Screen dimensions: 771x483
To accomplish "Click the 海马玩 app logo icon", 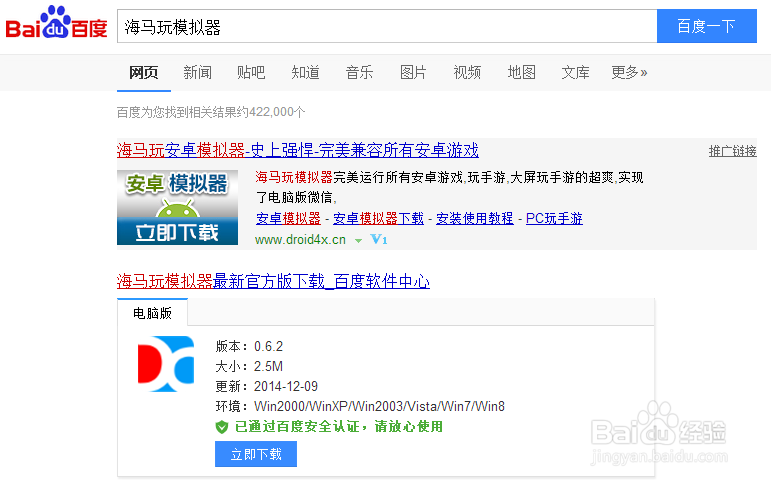I will click(166, 364).
